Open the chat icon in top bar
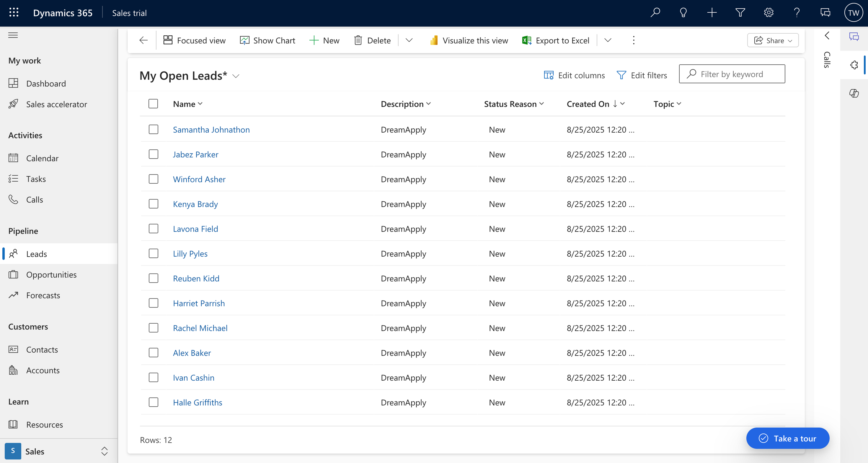868x463 pixels. [x=825, y=13]
